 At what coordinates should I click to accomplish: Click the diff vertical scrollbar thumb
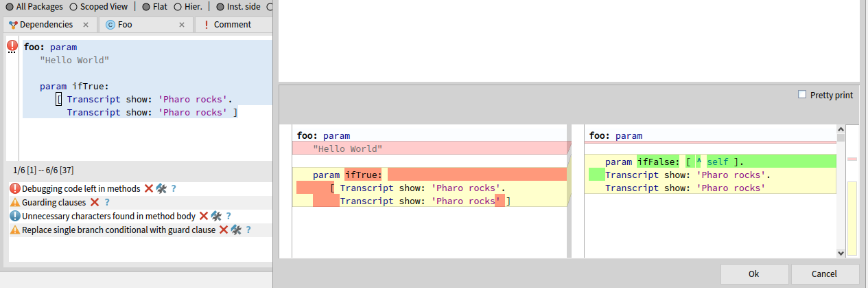coord(841,137)
